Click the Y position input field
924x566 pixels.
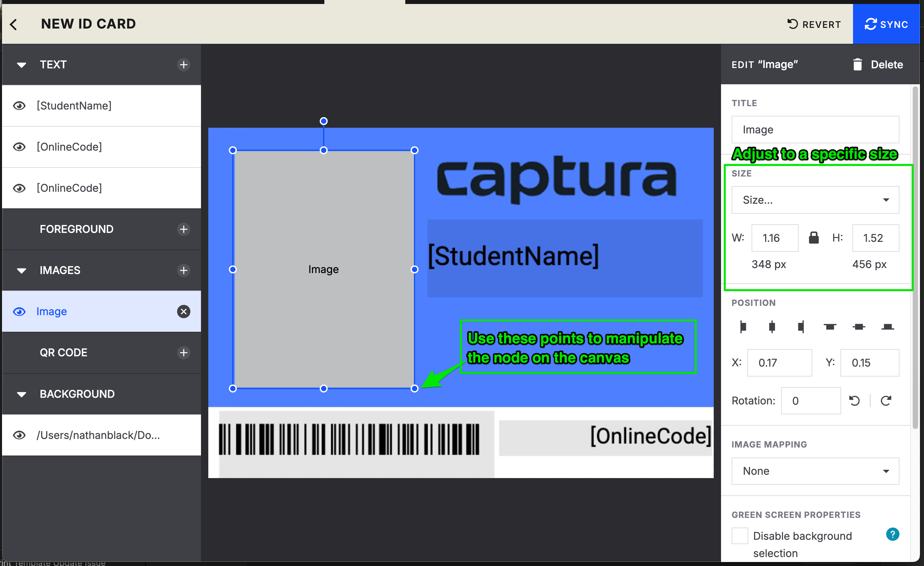870,363
